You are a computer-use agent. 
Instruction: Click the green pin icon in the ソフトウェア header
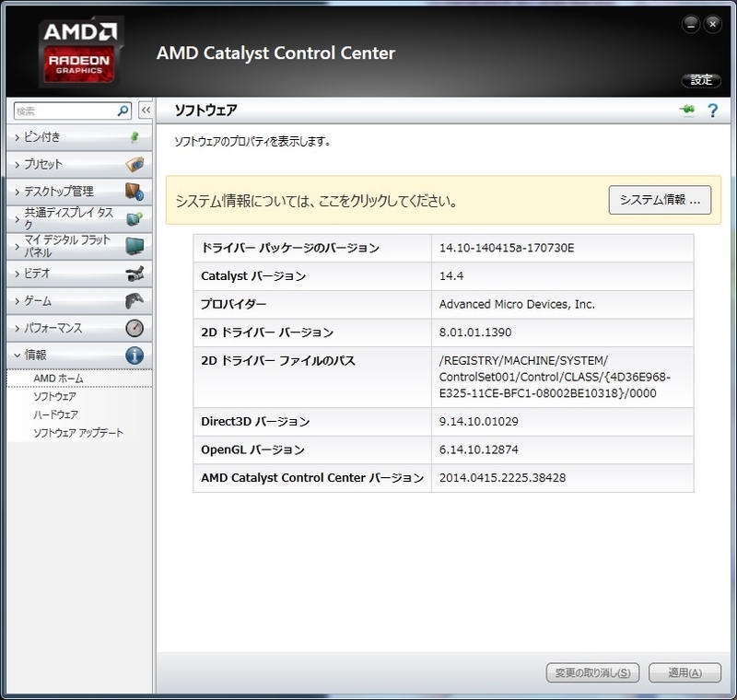tap(687, 110)
